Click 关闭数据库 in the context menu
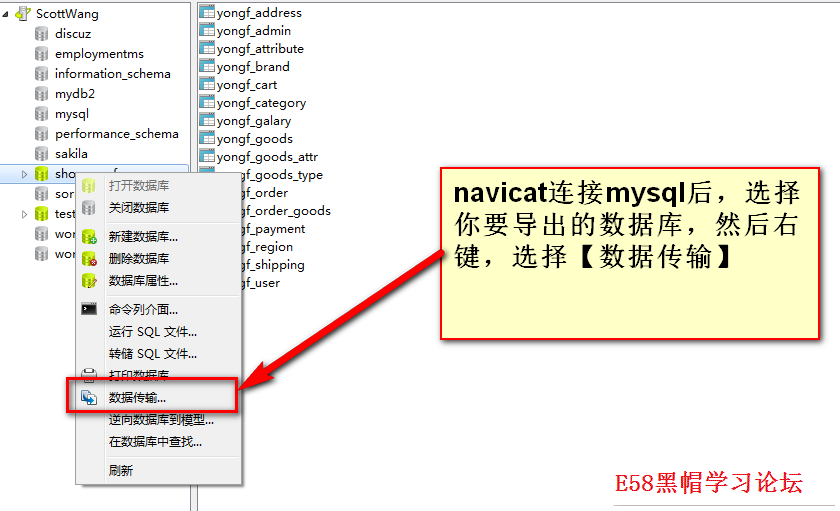The height and width of the screenshot is (511, 840). (x=138, y=208)
